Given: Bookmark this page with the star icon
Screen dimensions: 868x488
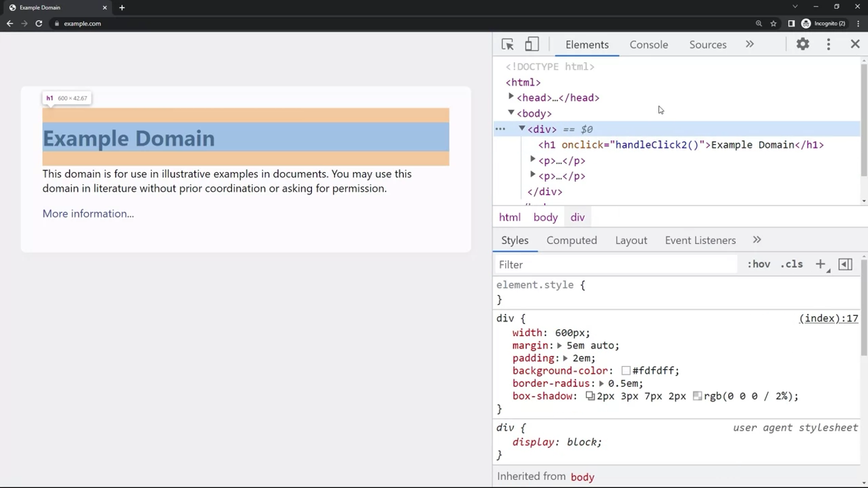Looking at the screenshot, I should coord(773,24).
